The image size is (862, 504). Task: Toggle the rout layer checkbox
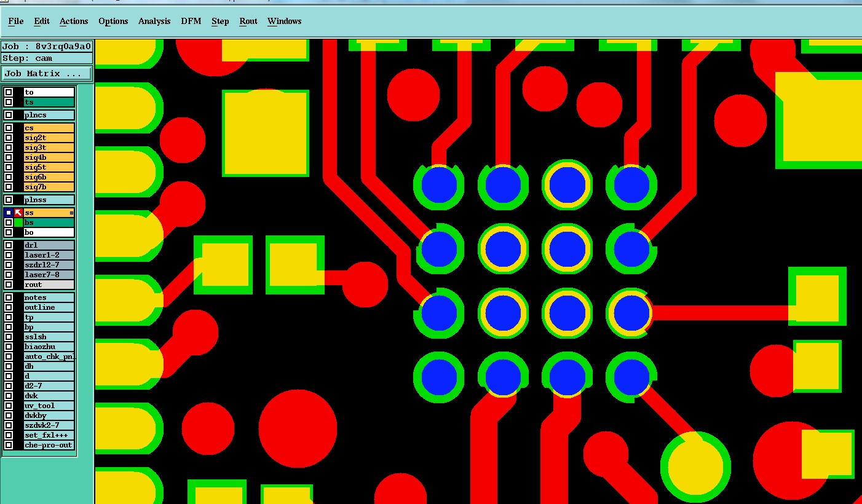pyautogui.click(x=9, y=285)
